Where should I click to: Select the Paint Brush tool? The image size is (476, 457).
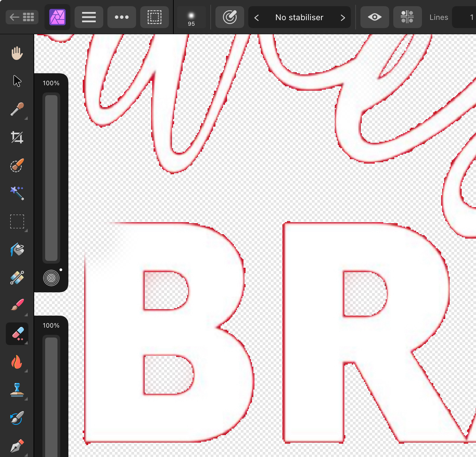coord(17,305)
